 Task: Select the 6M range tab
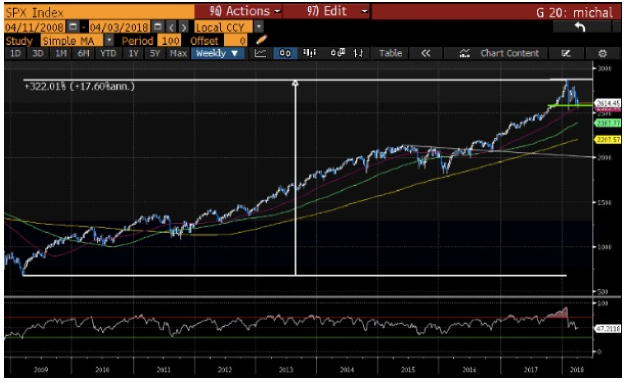coord(83,53)
